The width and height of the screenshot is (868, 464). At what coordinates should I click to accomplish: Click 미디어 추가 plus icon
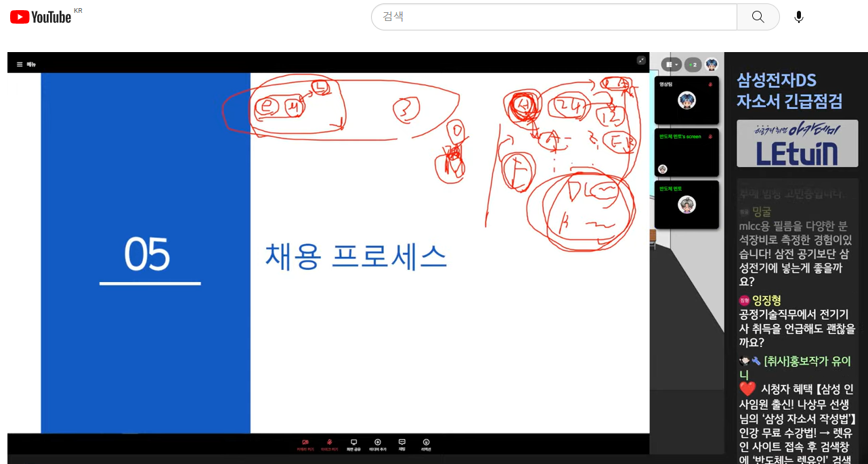pyautogui.click(x=378, y=444)
